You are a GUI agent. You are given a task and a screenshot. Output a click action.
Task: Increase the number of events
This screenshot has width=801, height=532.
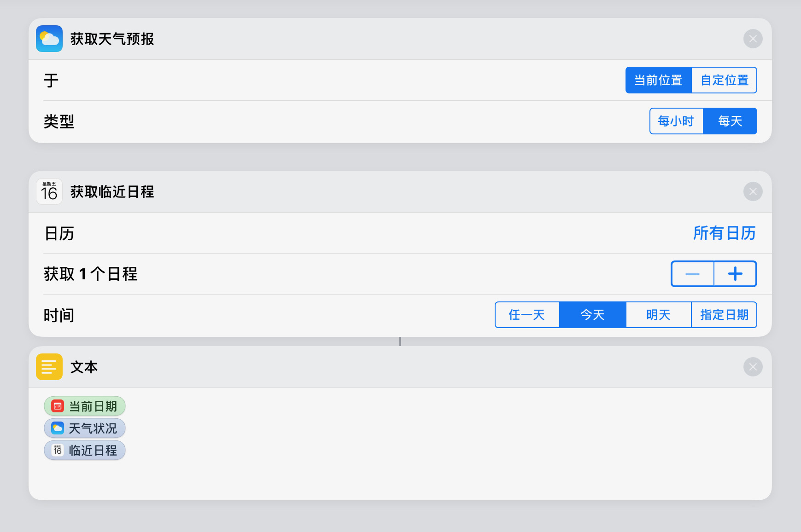735,274
